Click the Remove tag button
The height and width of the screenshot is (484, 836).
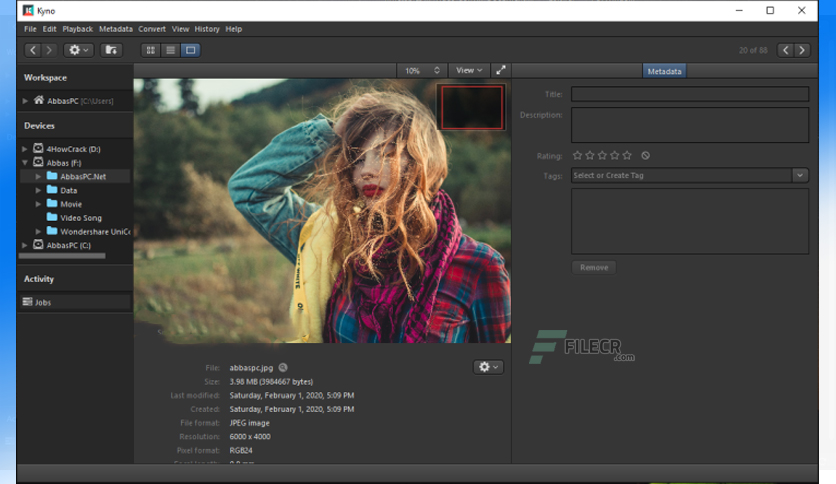(x=594, y=268)
